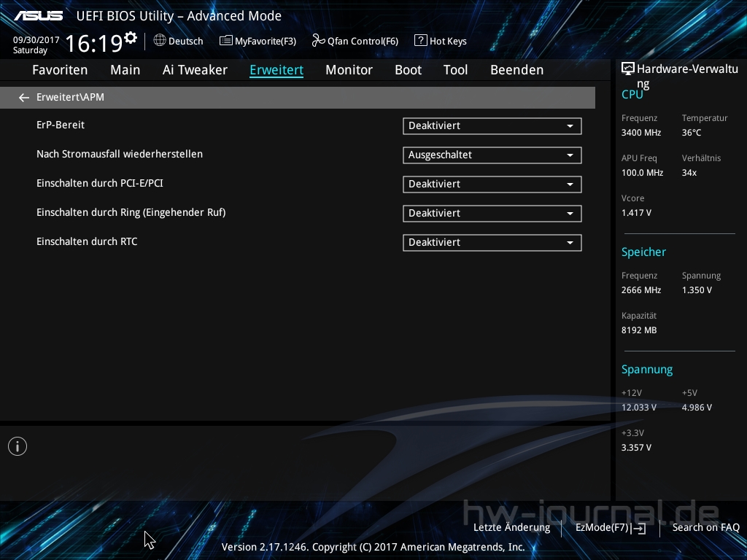Screen dimensions: 747x560
Task: Click the 16:19 clock display
Action: pos(94,43)
